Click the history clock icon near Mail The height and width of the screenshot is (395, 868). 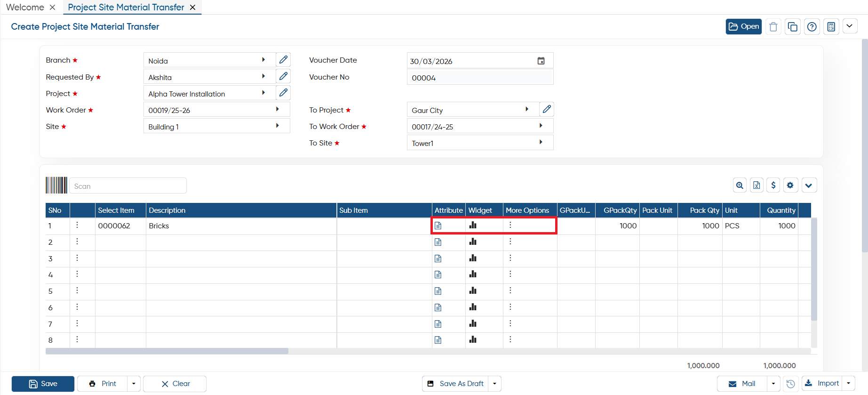791,384
